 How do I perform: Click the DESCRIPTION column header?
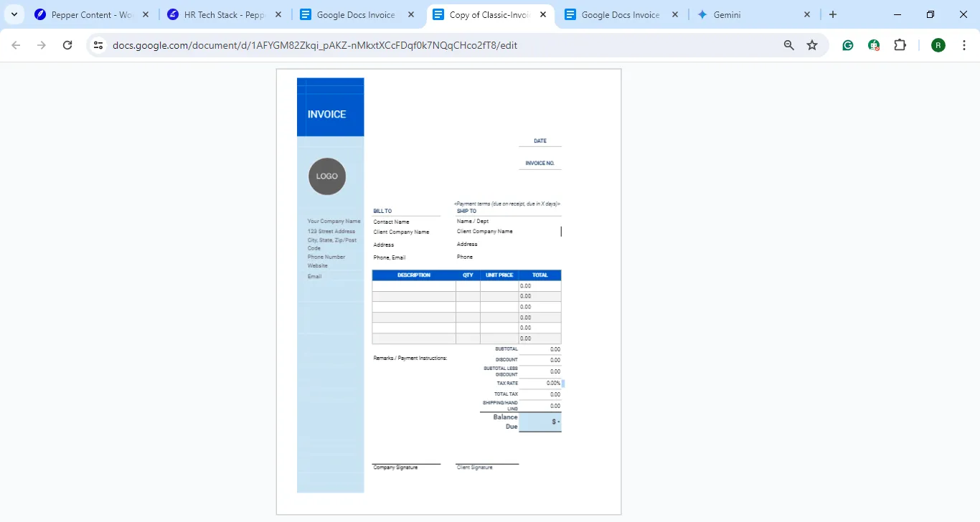click(414, 275)
